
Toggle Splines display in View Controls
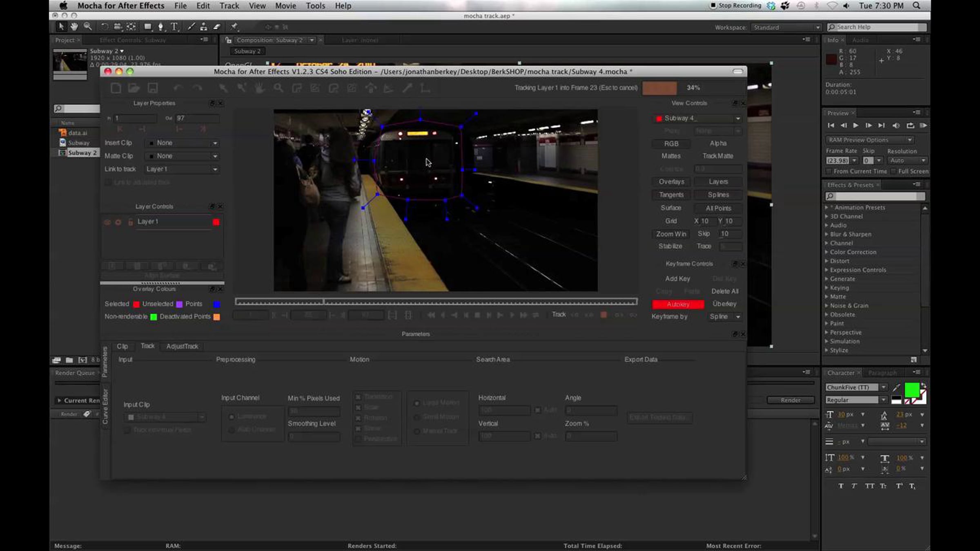pos(718,195)
